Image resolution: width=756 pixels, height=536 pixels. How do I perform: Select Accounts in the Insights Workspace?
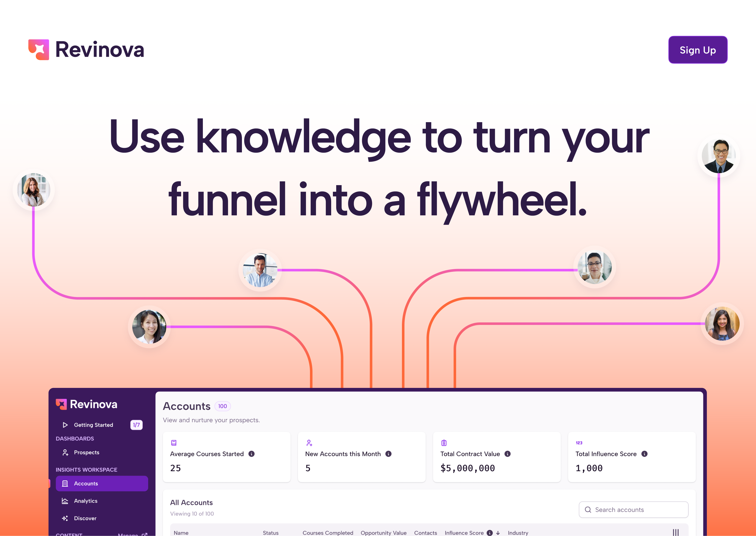[x=102, y=484]
